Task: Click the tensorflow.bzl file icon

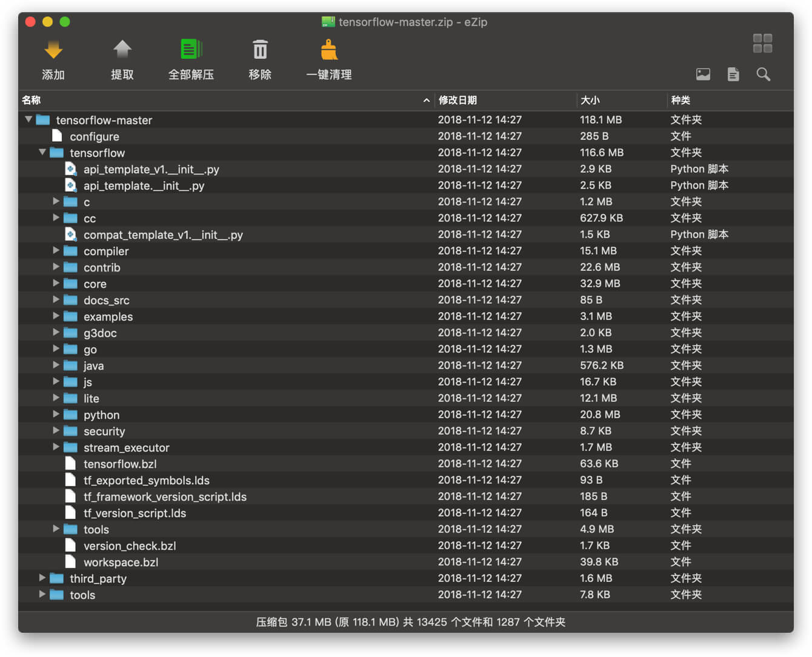Action: click(x=71, y=463)
